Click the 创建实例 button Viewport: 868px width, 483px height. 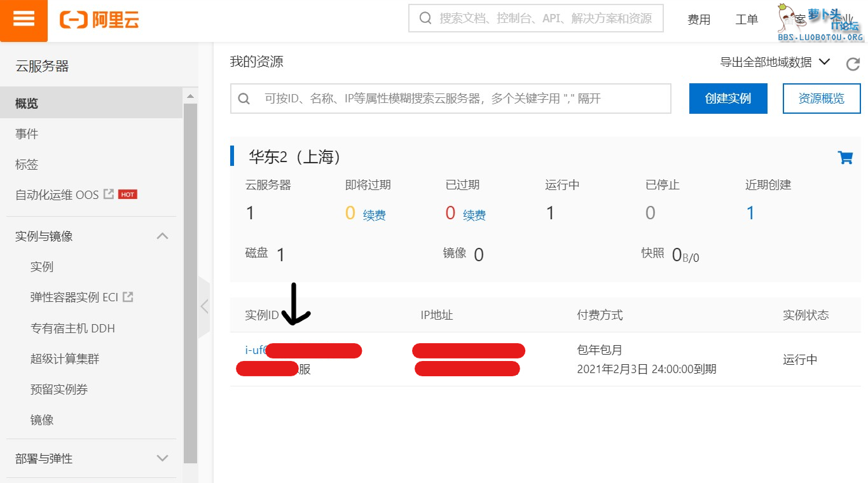click(x=728, y=99)
